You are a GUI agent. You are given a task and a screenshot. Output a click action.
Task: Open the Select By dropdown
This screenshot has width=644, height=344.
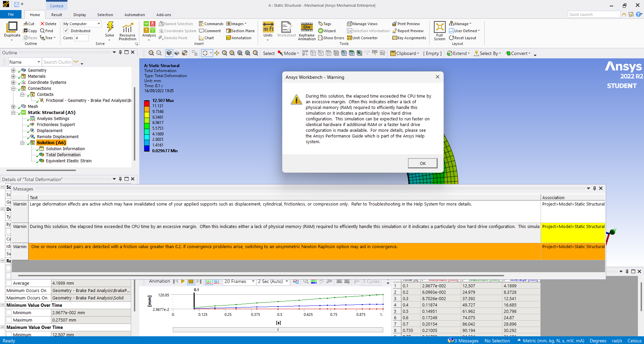point(488,53)
